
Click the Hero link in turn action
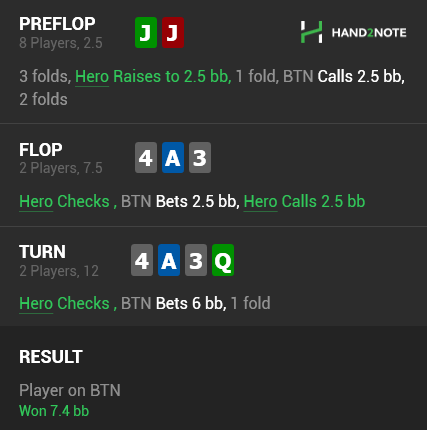(36, 304)
